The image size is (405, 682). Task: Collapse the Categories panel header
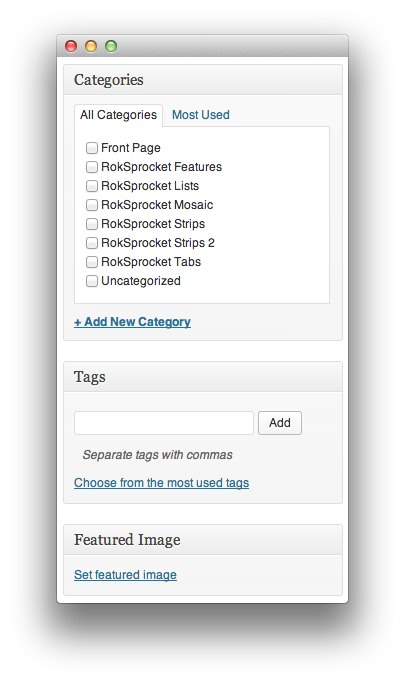coord(203,80)
